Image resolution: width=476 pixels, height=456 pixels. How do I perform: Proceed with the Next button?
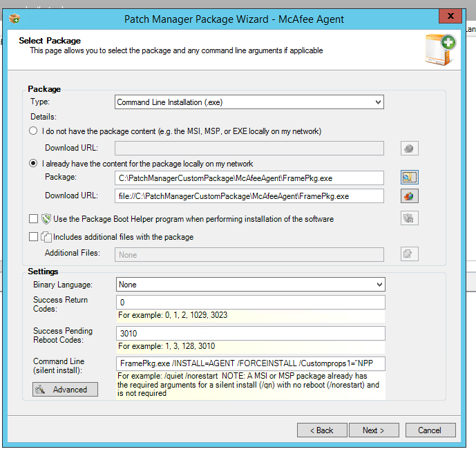click(374, 430)
